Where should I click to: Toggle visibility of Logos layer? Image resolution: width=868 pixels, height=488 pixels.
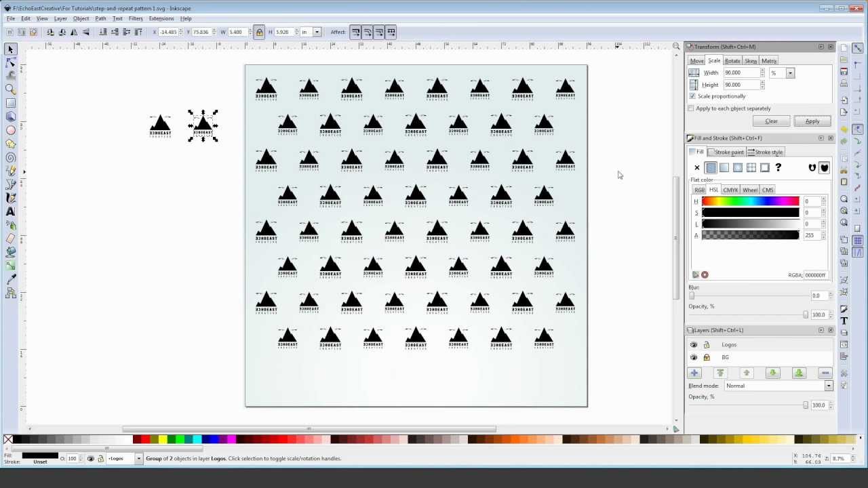pyautogui.click(x=694, y=345)
